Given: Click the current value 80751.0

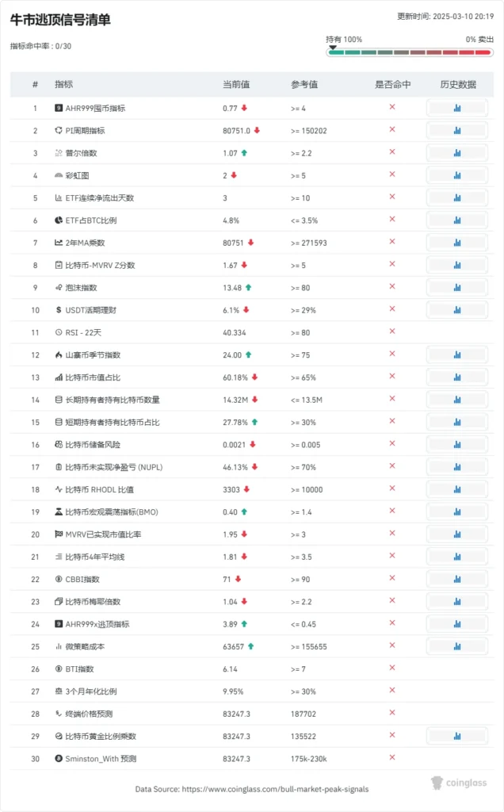Looking at the screenshot, I should click(x=236, y=131).
